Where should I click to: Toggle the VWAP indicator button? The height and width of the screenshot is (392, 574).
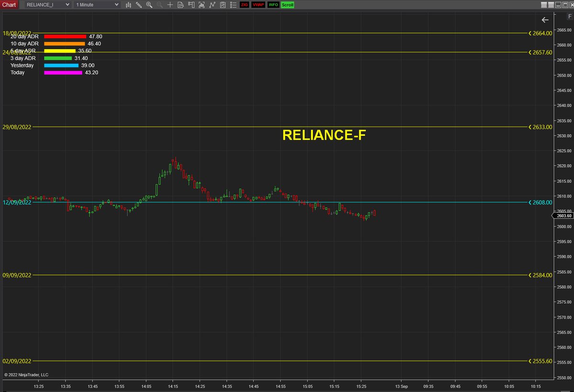pyautogui.click(x=258, y=5)
